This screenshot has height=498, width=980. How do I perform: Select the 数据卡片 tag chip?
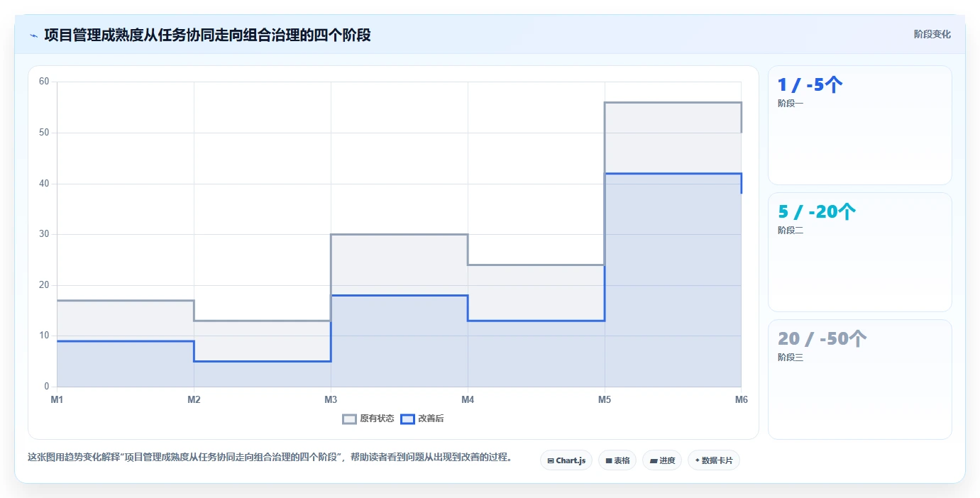click(x=714, y=460)
